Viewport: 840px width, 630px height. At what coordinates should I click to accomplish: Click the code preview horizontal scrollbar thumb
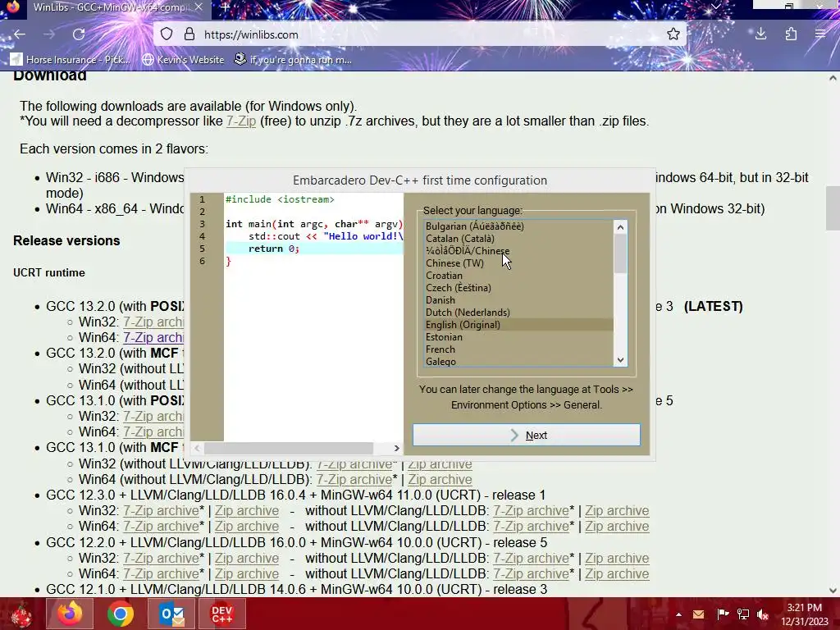(288, 448)
